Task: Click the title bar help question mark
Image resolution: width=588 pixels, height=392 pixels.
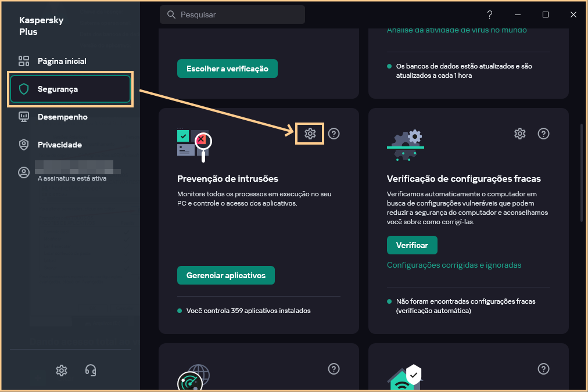Action: (x=490, y=15)
